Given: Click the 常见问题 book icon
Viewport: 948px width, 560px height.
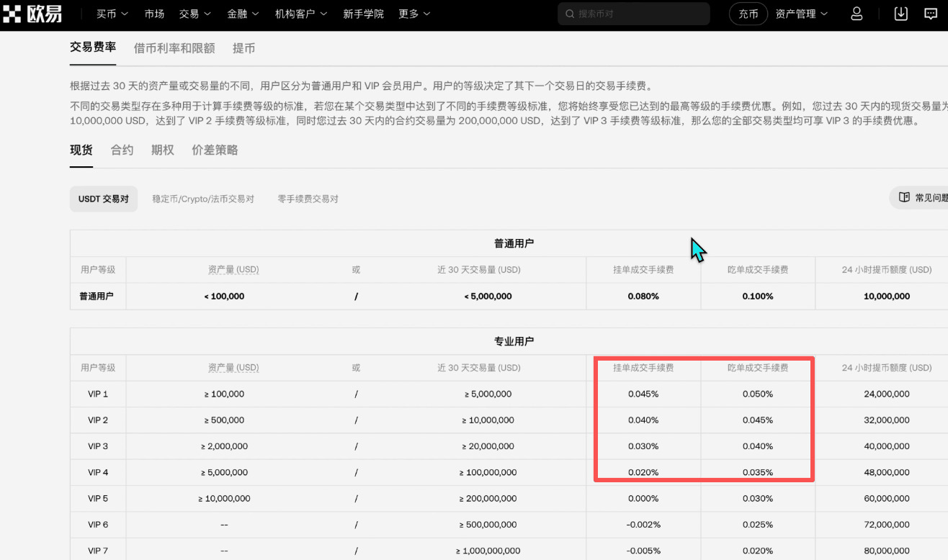Looking at the screenshot, I should (x=904, y=197).
